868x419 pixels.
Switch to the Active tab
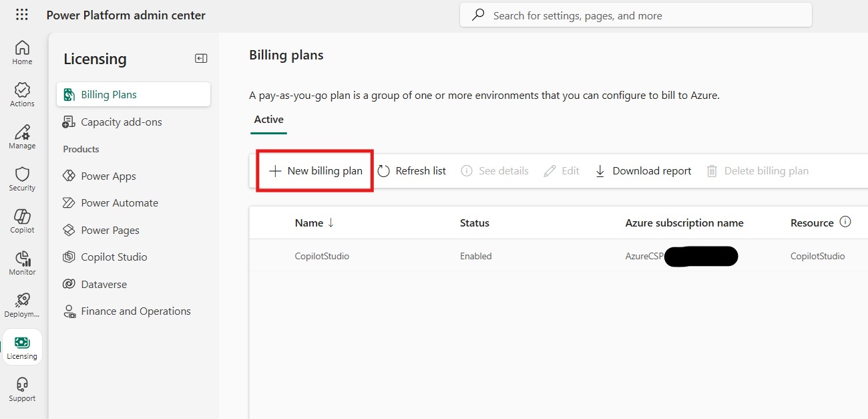(269, 120)
